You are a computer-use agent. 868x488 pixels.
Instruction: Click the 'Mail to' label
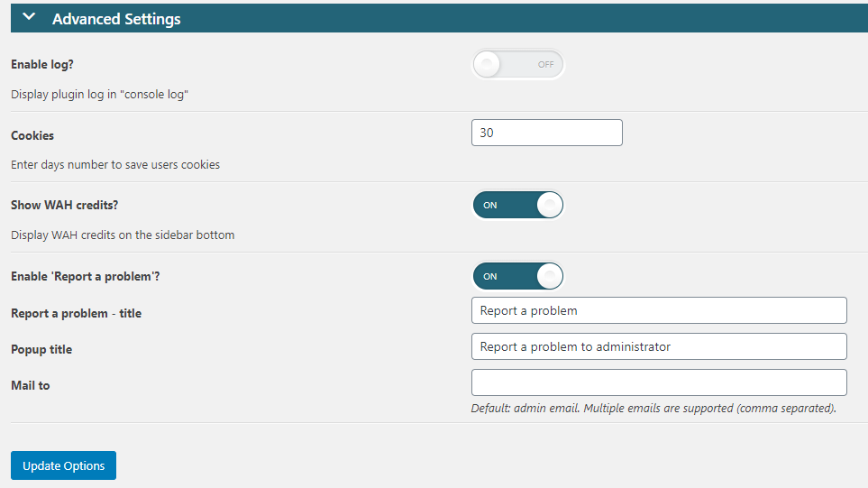pos(31,385)
